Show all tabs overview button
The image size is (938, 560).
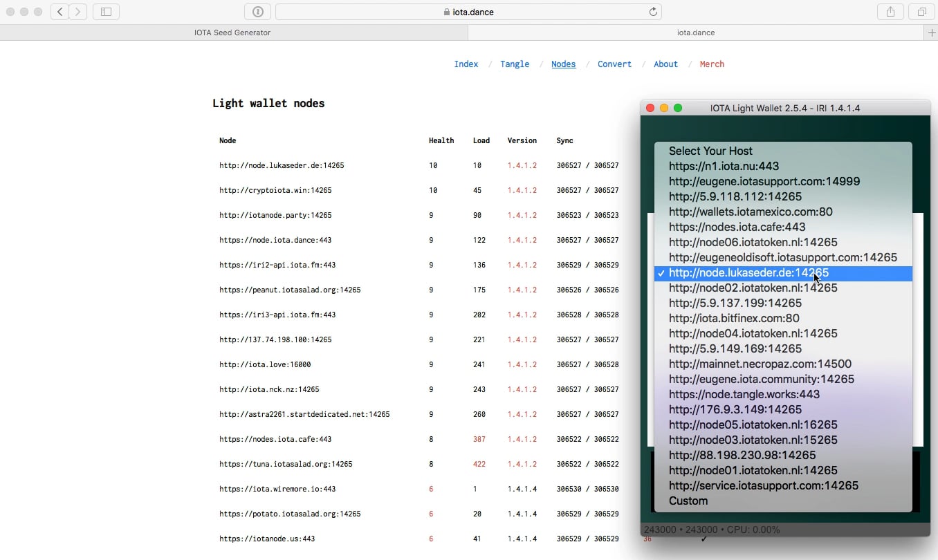click(921, 12)
